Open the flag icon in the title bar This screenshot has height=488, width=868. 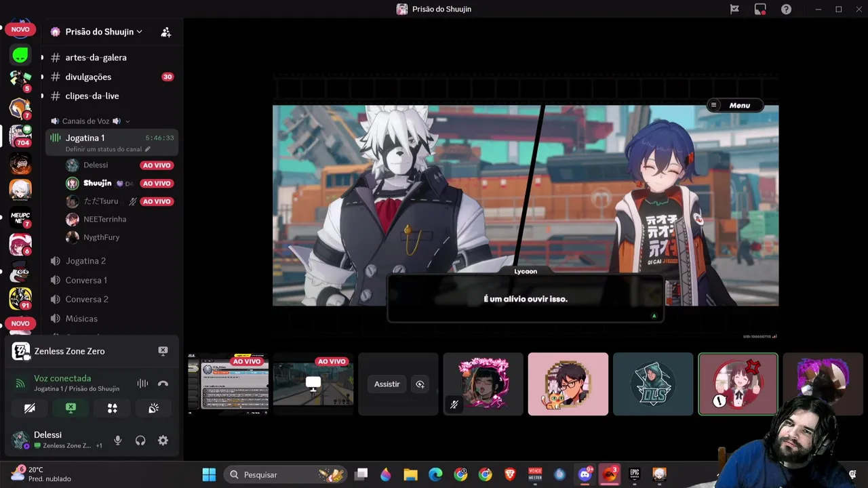734,9
